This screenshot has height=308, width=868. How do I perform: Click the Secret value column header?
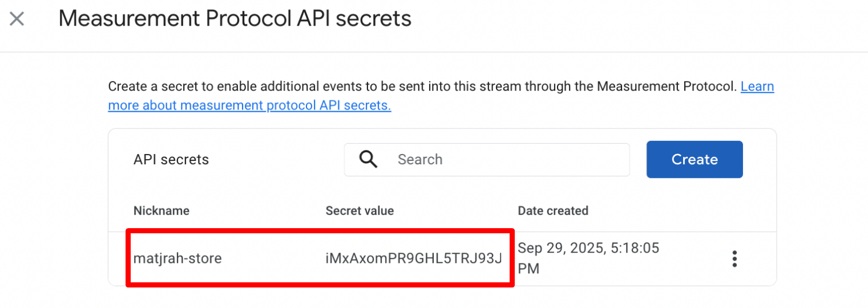(x=360, y=210)
